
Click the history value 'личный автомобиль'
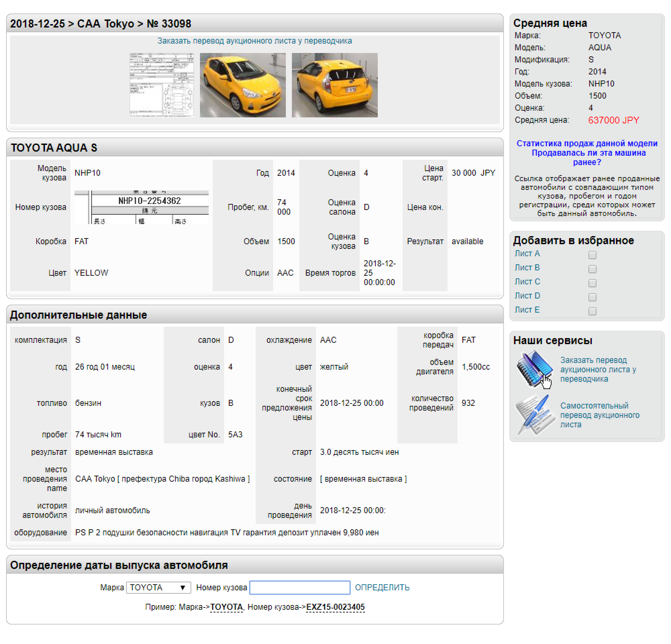click(x=112, y=510)
